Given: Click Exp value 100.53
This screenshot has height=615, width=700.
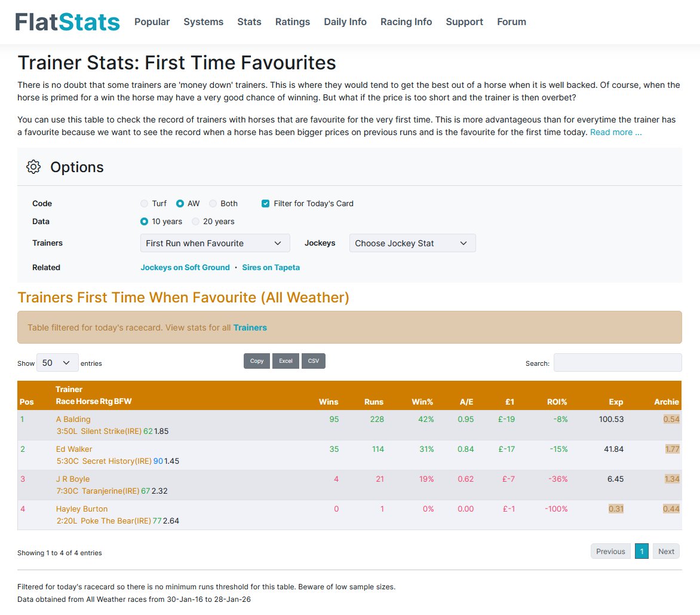Looking at the screenshot, I should 611,420.
